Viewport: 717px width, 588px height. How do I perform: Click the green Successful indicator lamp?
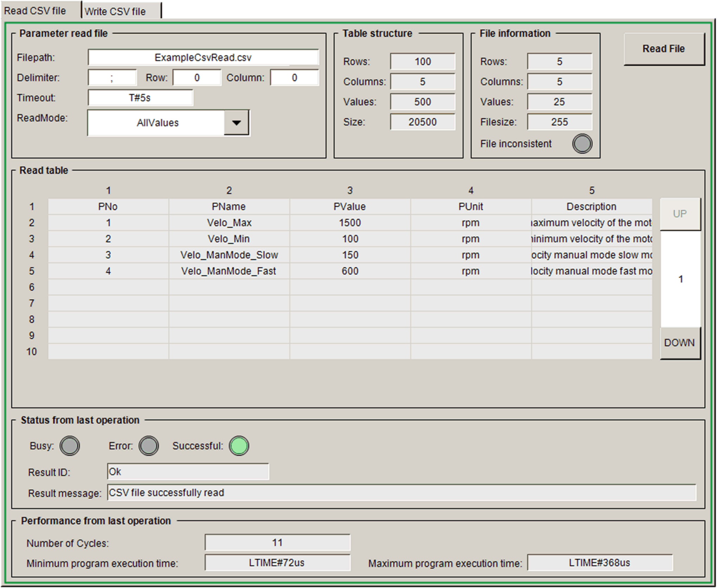(x=239, y=446)
